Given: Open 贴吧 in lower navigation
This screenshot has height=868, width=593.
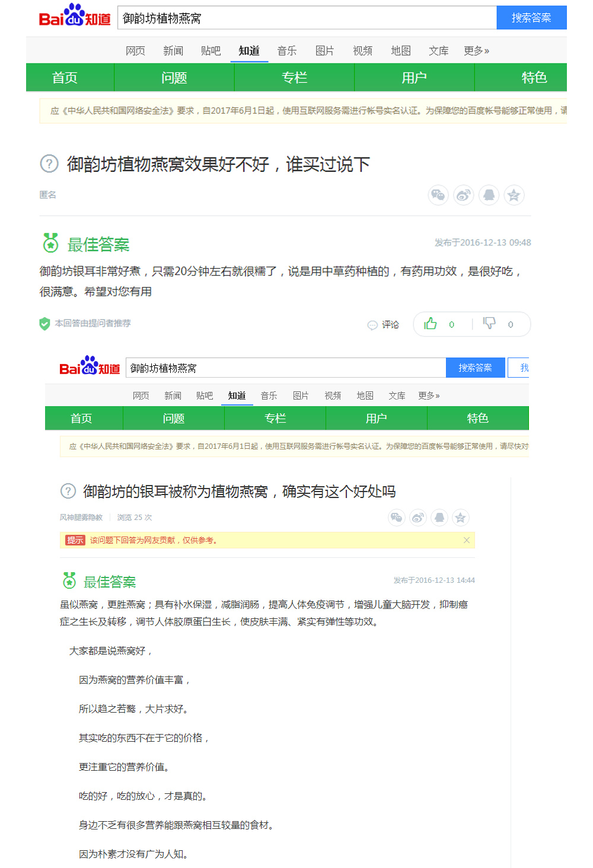Looking at the screenshot, I should 205,395.
